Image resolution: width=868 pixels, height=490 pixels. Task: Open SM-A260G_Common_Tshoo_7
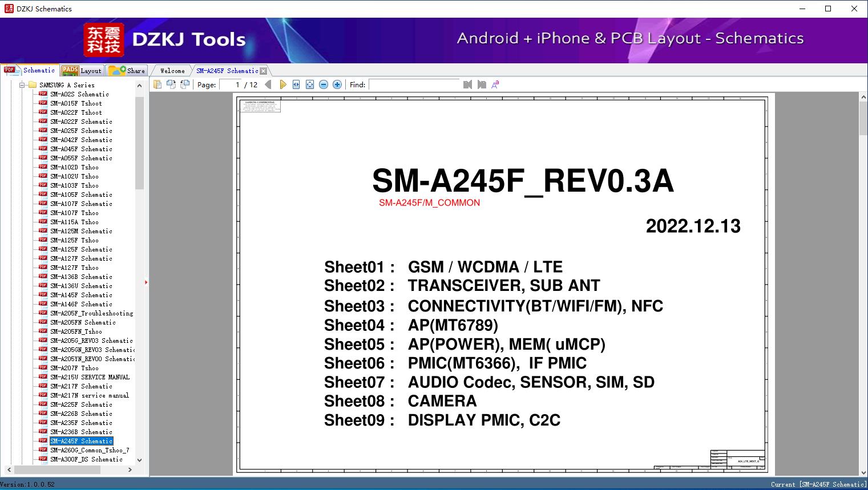point(90,450)
